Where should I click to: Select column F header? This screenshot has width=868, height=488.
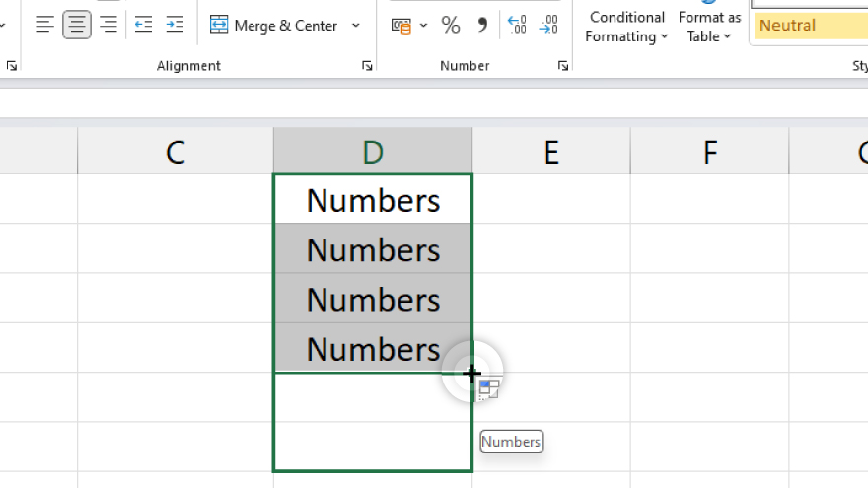[709, 151]
